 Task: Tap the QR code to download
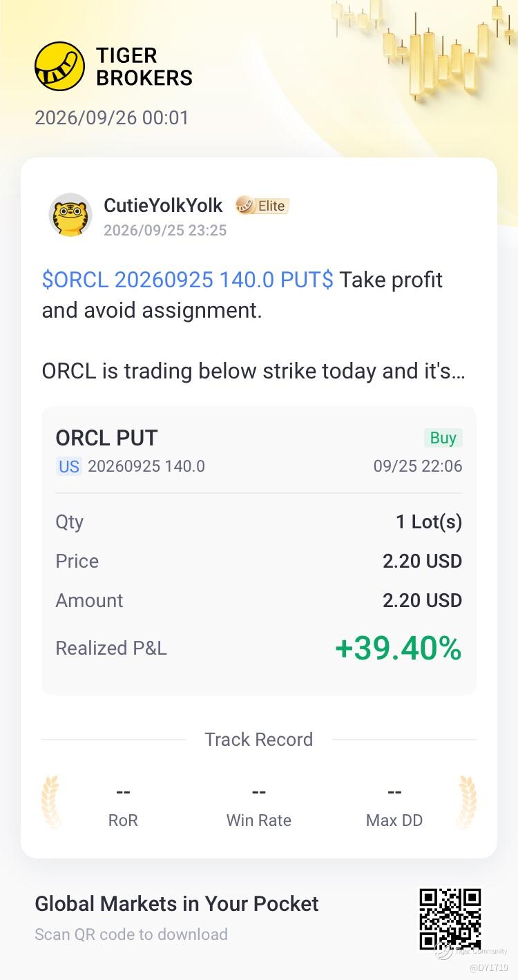tap(450, 919)
